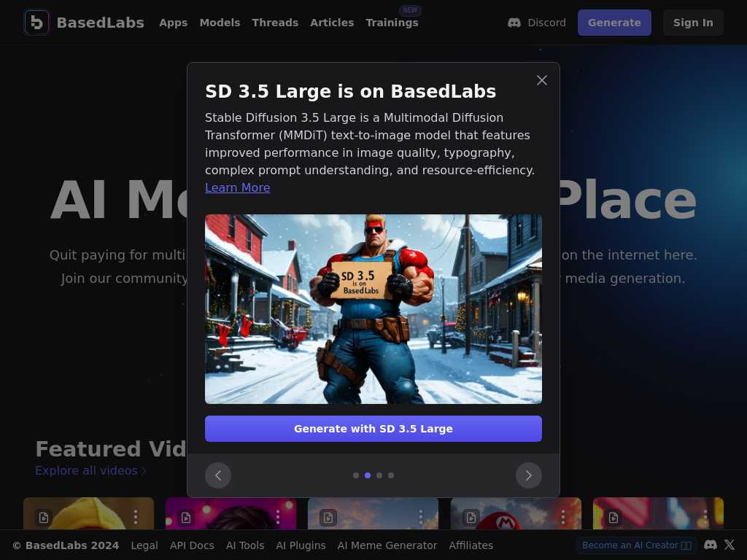This screenshot has width=747, height=560.
Task: Open options menu on yellow hat card
Action: tap(136, 517)
